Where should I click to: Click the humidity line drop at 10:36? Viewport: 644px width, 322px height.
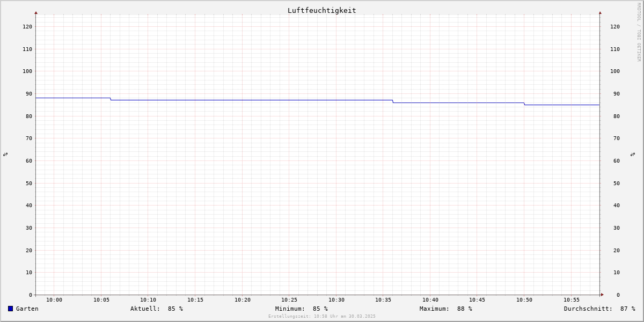(393, 101)
